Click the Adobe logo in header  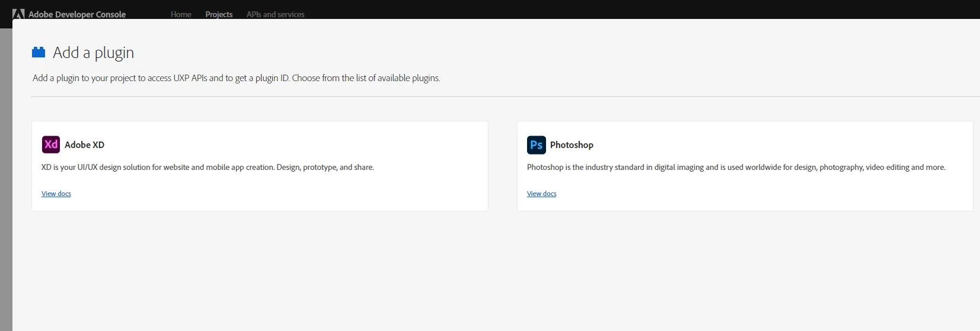pyautogui.click(x=18, y=14)
